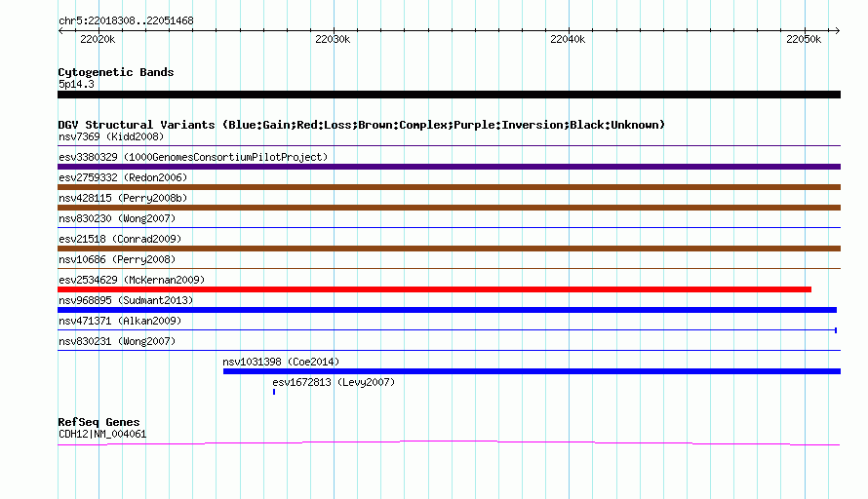Click the esv2534629 (McKernan2009) label

132,280
